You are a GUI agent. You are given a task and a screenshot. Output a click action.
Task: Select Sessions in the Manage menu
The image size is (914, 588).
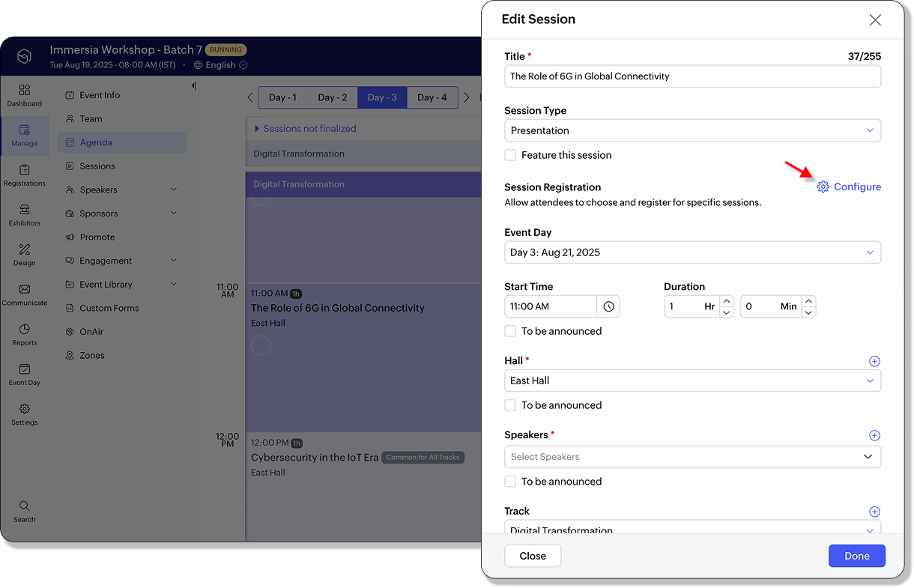97,166
